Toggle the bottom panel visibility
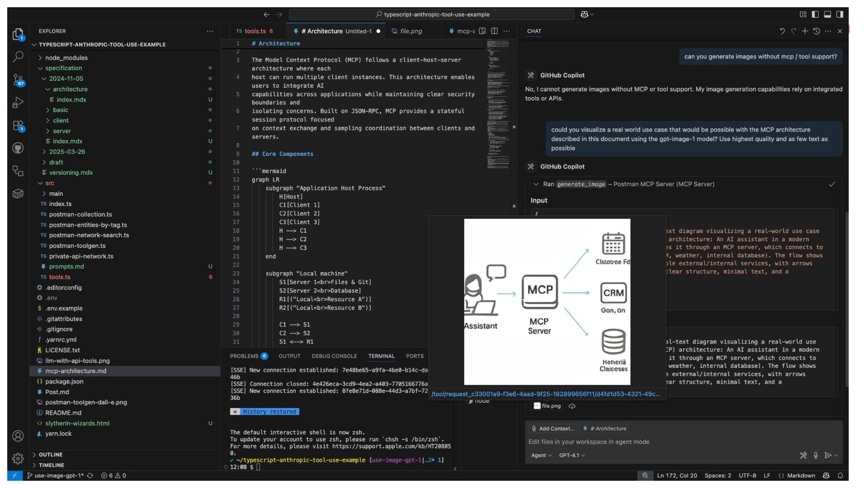Image resolution: width=868 pixels, height=488 pixels. (827, 14)
